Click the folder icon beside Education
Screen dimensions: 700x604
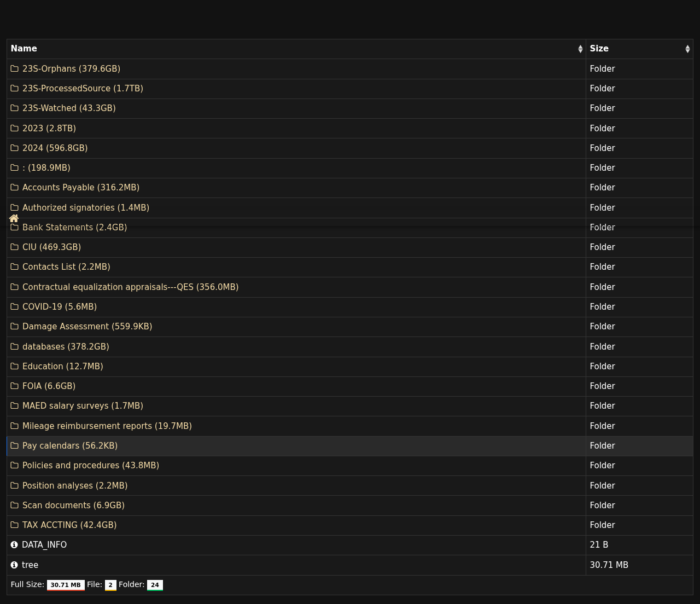(15, 367)
